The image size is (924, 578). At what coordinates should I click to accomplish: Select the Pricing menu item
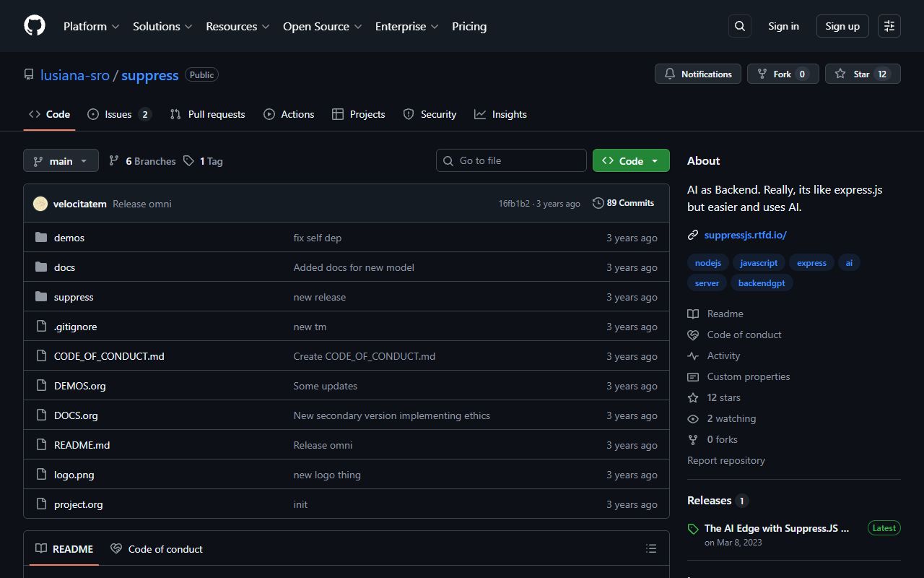pyautogui.click(x=468, y=26)
